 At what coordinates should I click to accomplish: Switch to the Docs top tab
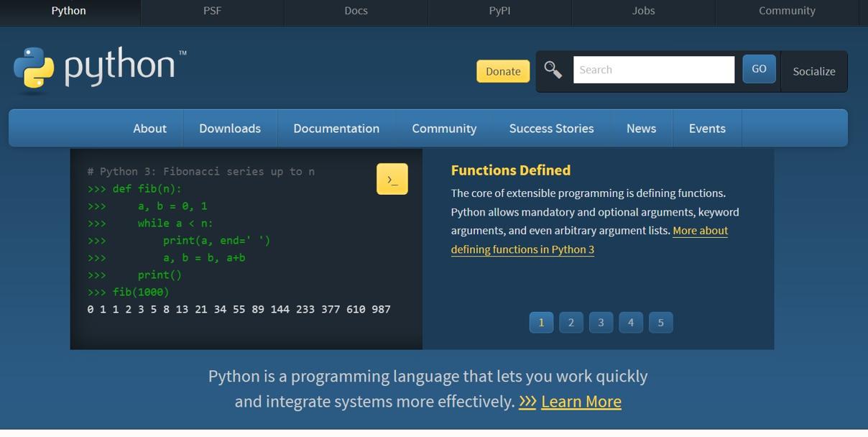point(356,11)
